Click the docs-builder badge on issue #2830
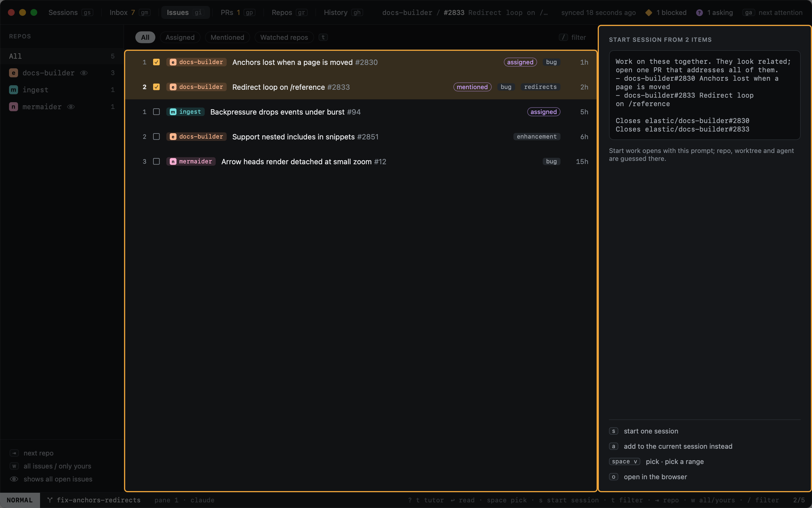This screenshot has height=508, width=812. [x=197, y=62]
